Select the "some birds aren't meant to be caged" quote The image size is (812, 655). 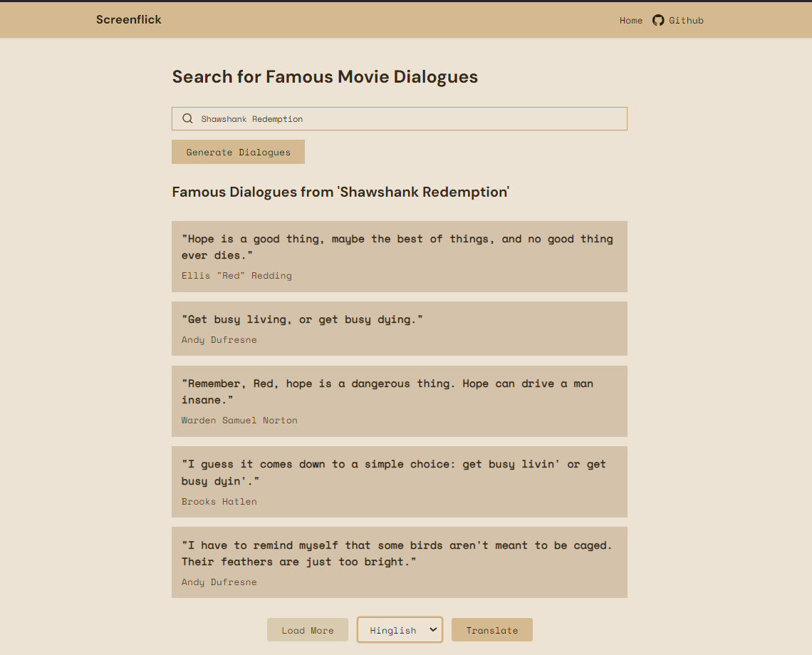(397, 553)
